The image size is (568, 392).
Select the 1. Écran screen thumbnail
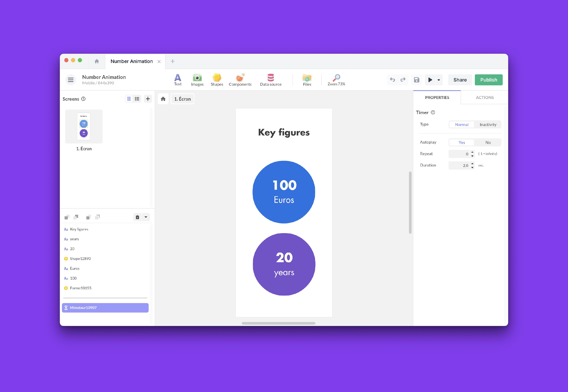tap(84, 127)
